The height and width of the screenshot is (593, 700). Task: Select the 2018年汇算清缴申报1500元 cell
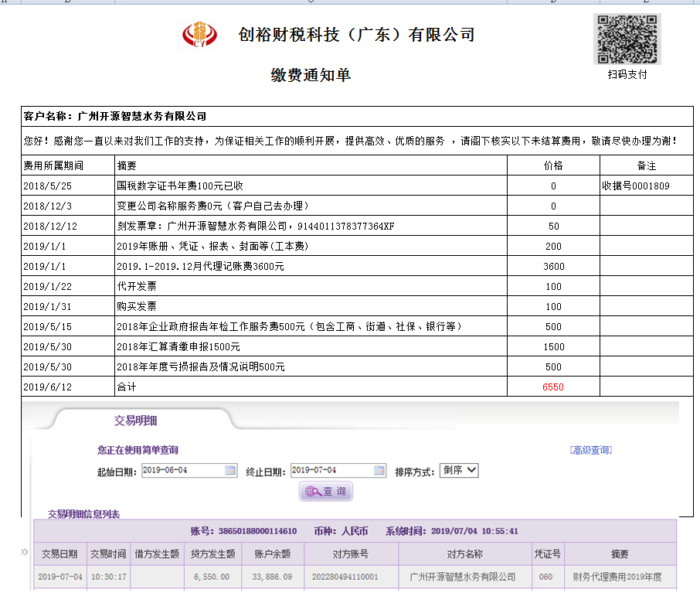pyautogui.click(x=311, y=346)
